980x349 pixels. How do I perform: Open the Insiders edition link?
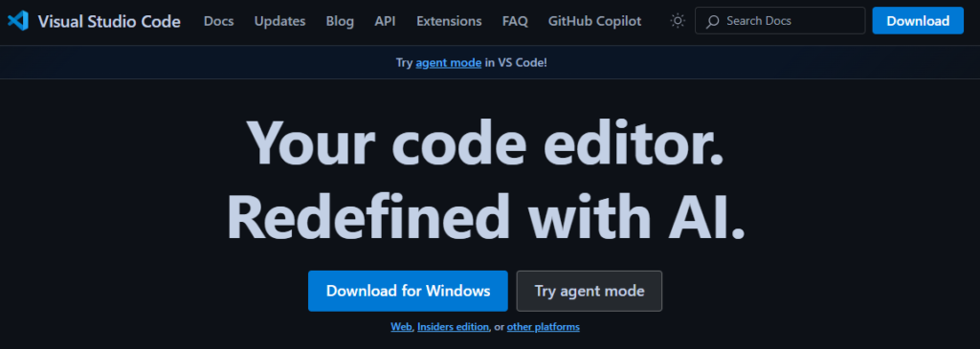[x=453, y=327]
